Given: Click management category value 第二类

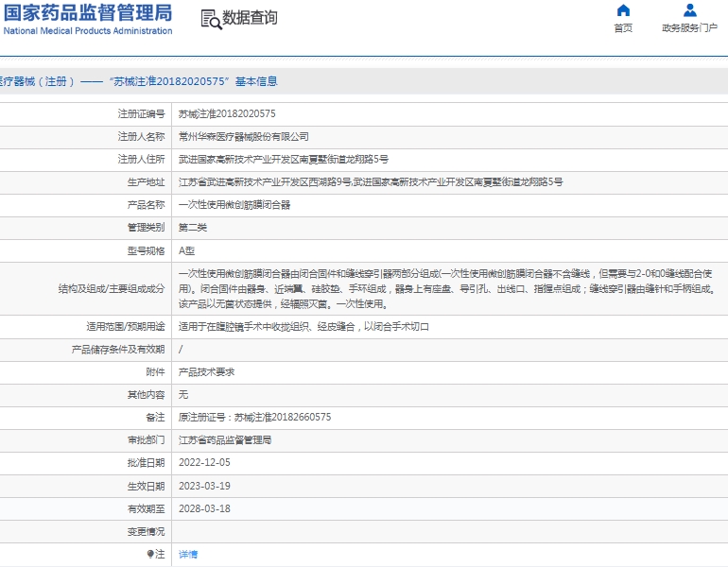Looking at the screenshot, I should click(x=193, y=228).
